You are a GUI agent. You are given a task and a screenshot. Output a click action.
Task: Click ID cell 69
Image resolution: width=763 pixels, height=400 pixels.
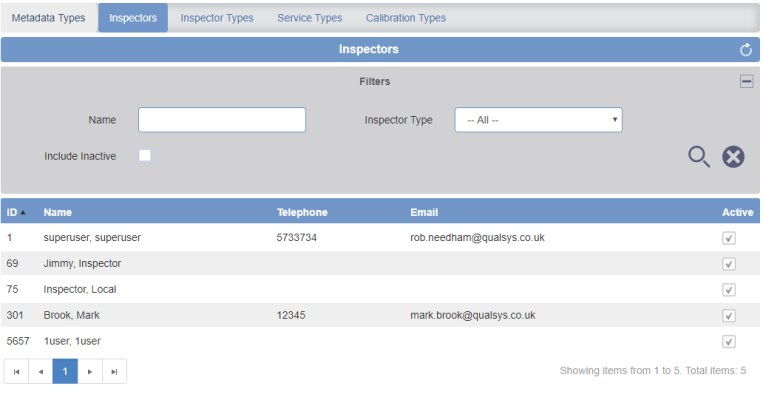(x=12, y=263)
